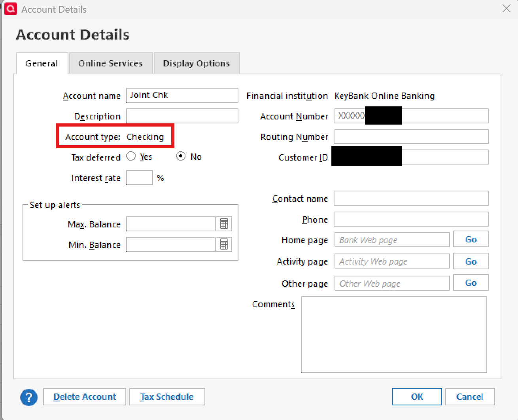Switch to the General tab

[x=42, y=63]
